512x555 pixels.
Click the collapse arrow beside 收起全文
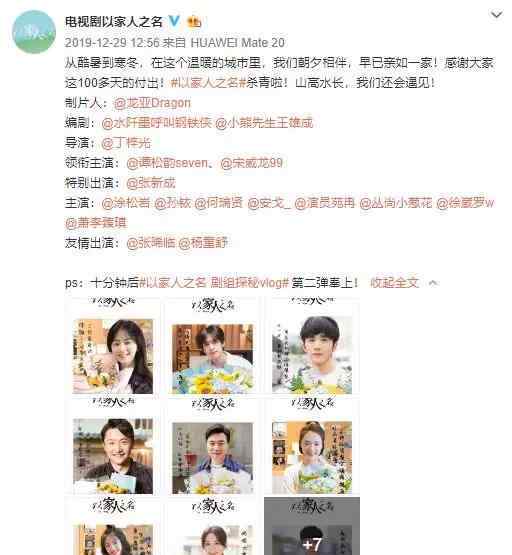tap(433, 283)
